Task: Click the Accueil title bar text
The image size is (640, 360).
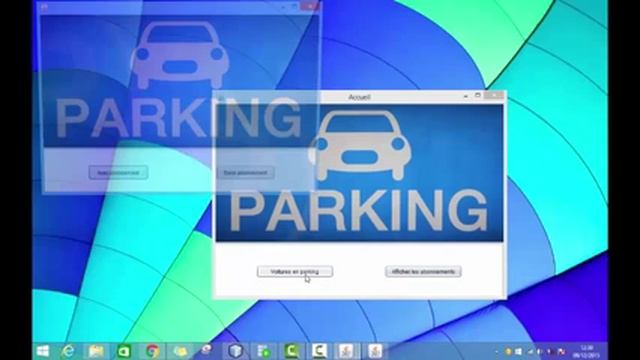Action: click(x=359, y=97)
